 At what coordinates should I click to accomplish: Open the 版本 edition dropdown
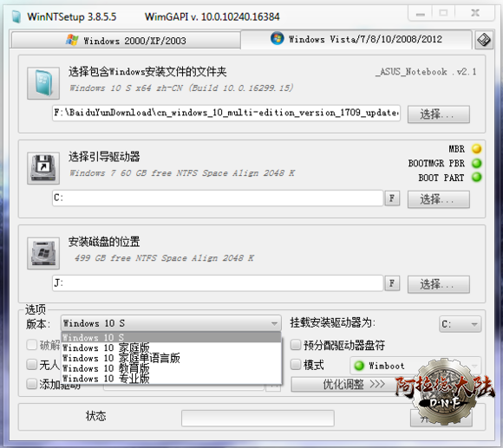click(171, 323)
